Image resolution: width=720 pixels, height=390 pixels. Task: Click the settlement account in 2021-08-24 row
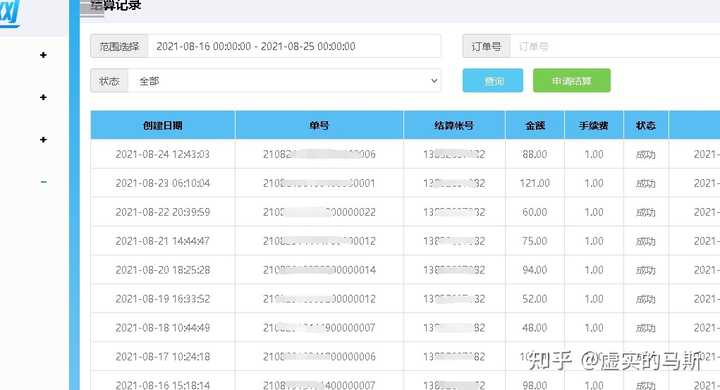tap(454, 154)
